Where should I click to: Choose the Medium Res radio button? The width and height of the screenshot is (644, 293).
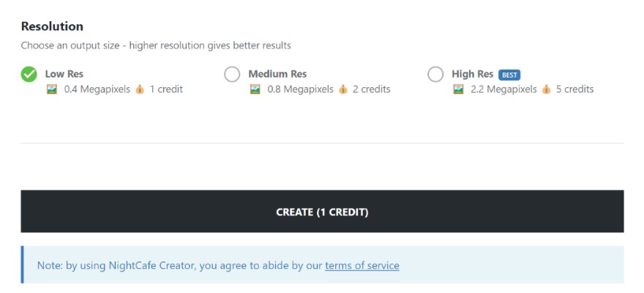[232, 74]
